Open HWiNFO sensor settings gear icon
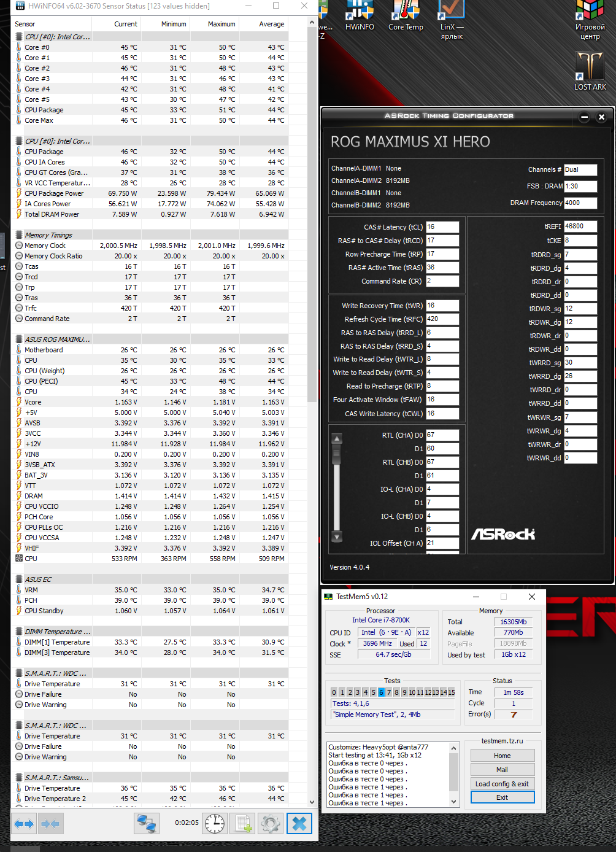The image size is (616, 852). click(271, 824)
